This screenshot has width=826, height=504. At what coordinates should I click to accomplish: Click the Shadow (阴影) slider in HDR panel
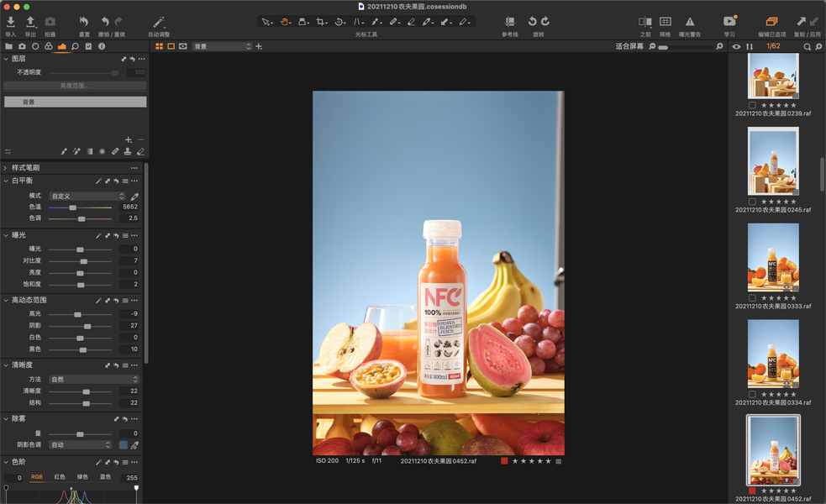(x=80, y=326)
